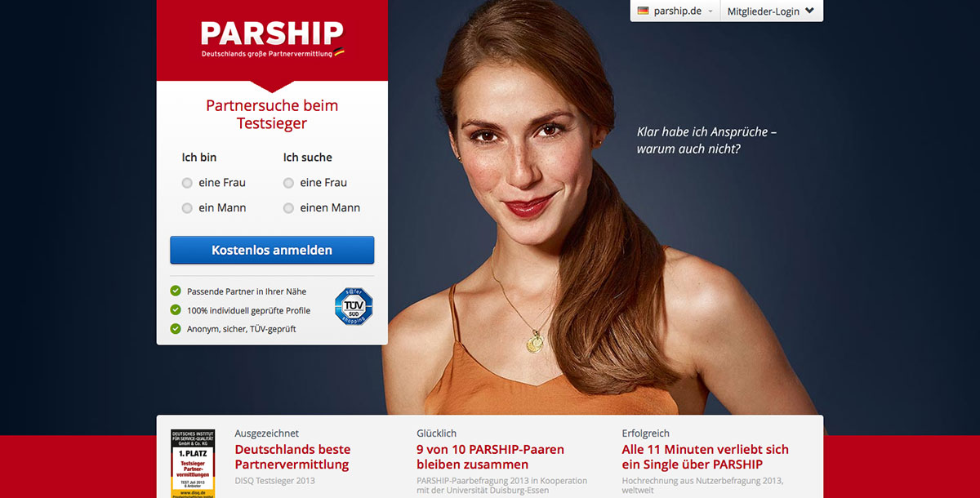The image size is (980, 498).
Task: Click the Kostenlos anmelden button
Action: tap(272, 250)
